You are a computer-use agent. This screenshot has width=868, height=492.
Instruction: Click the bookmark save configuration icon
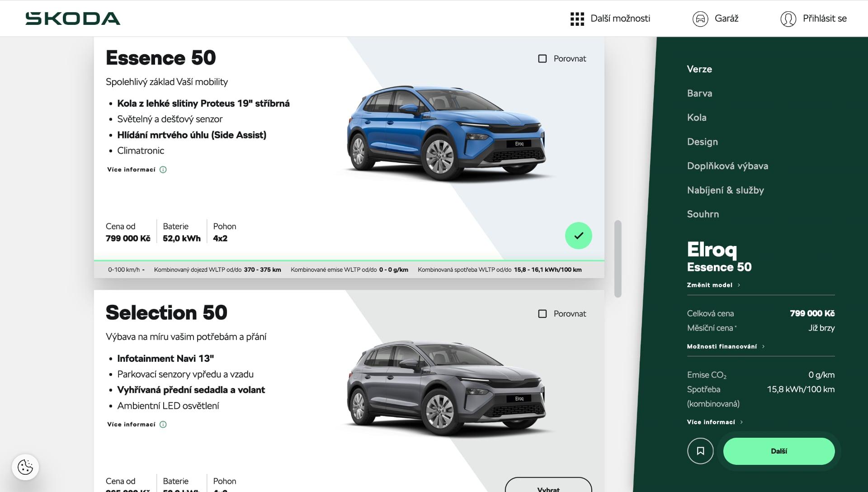pos(700,451)
